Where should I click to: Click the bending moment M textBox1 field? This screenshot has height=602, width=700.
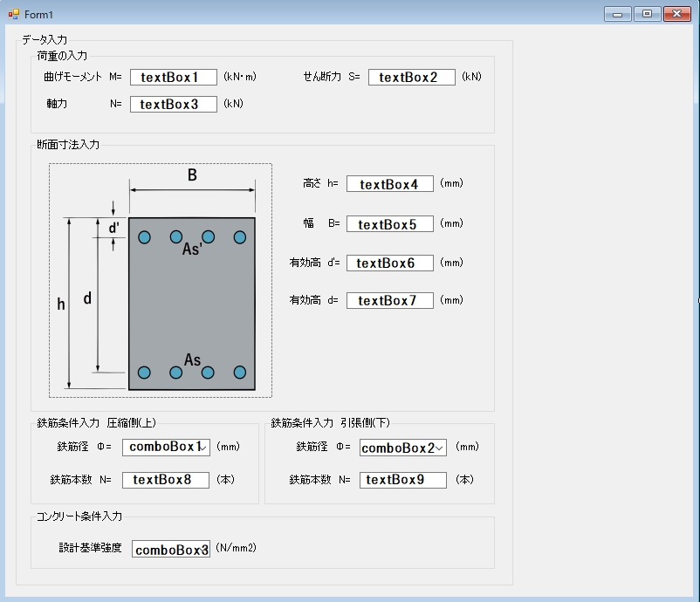click(x=173, y=78)
